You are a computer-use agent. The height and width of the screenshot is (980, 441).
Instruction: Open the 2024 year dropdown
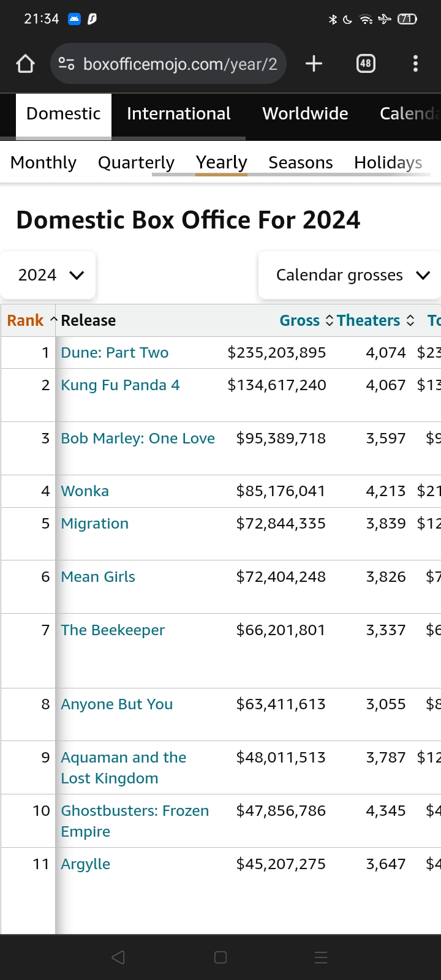coord(49,275)
